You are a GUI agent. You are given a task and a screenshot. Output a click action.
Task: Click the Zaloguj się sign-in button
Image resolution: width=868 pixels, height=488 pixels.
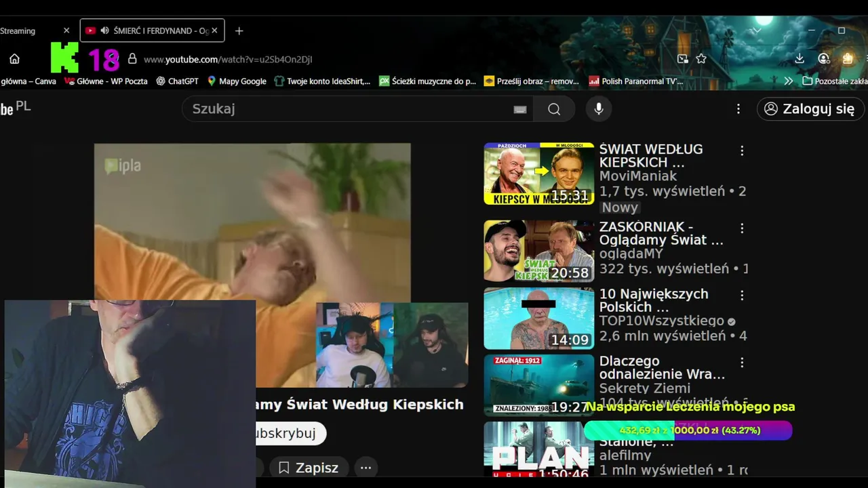point(810,109)
